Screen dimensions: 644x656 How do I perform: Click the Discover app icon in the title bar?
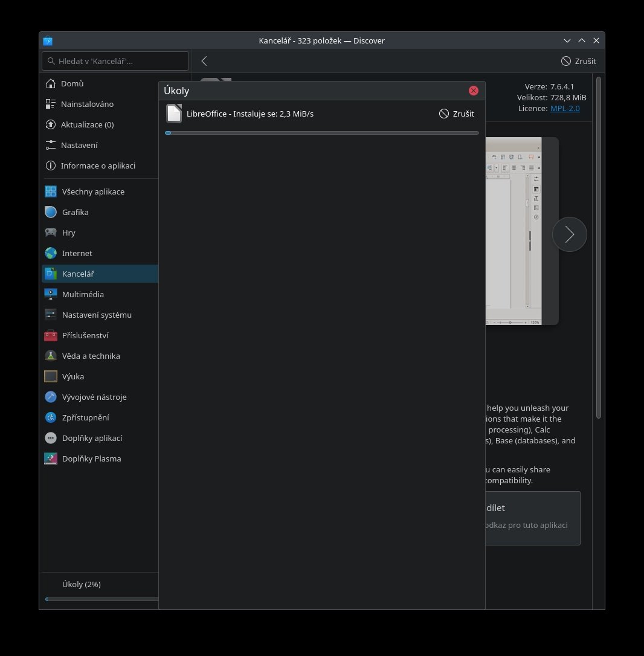(x=48, y=40)
